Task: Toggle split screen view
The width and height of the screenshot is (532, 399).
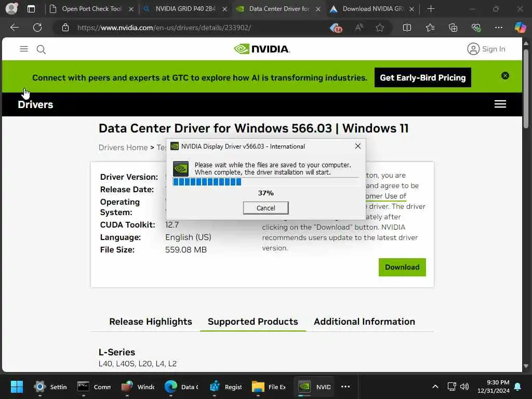Action: tap(407, 28)
